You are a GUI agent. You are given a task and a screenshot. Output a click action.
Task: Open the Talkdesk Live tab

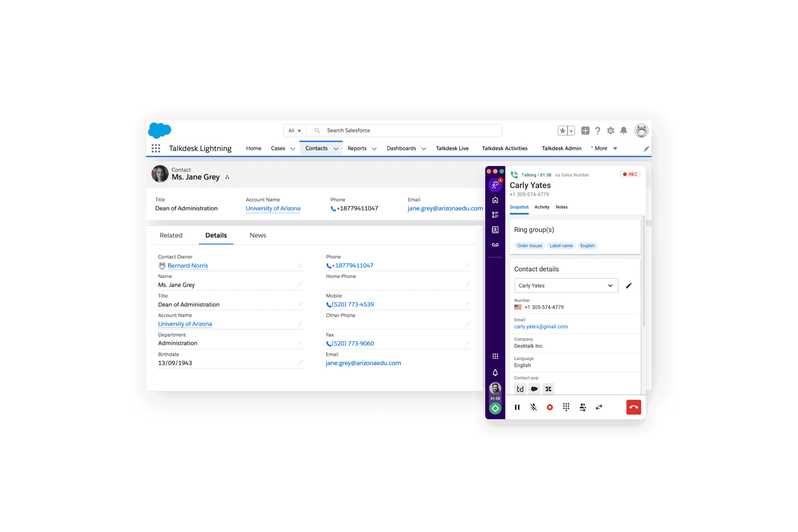pos(452,148)
